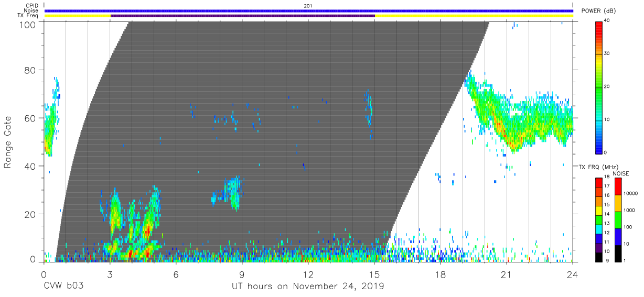
Task: Click the TX FRQ (MHz) color scale
Action: (x=599, y=219)
